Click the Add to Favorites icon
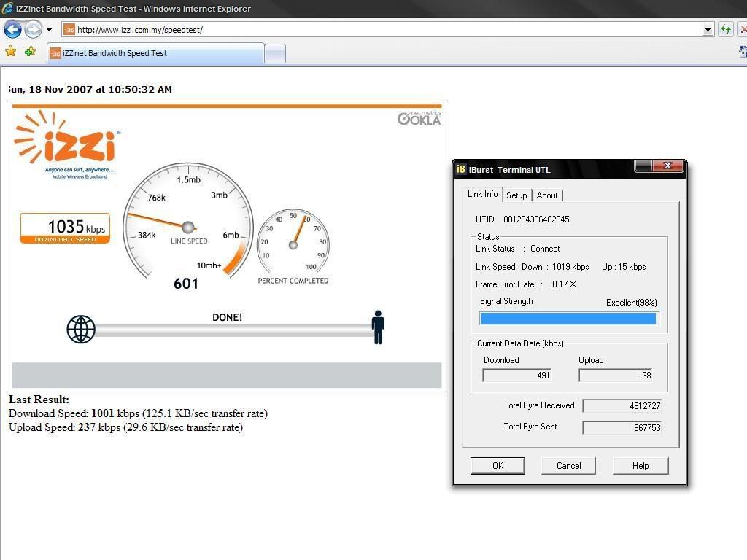Image resolution: width=747 pixels, height=560 pixels. (30, 52)
